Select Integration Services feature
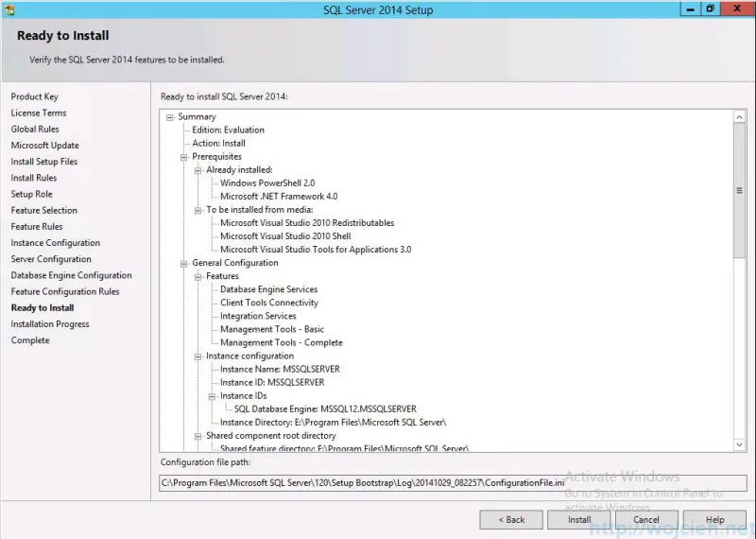 258,316
